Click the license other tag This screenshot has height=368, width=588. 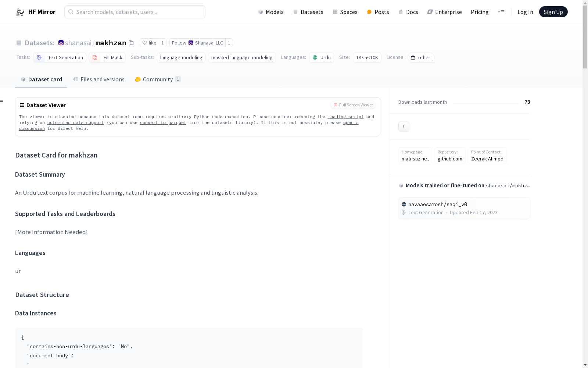(420, 57)
